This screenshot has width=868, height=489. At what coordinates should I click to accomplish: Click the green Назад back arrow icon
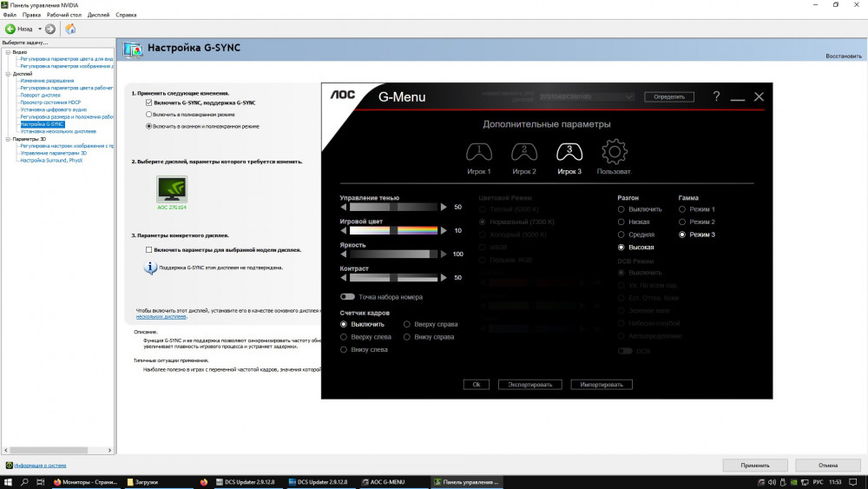coord(10,29)
